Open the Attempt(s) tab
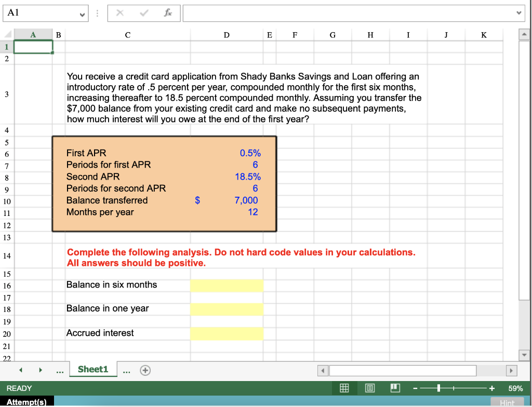 26,402
